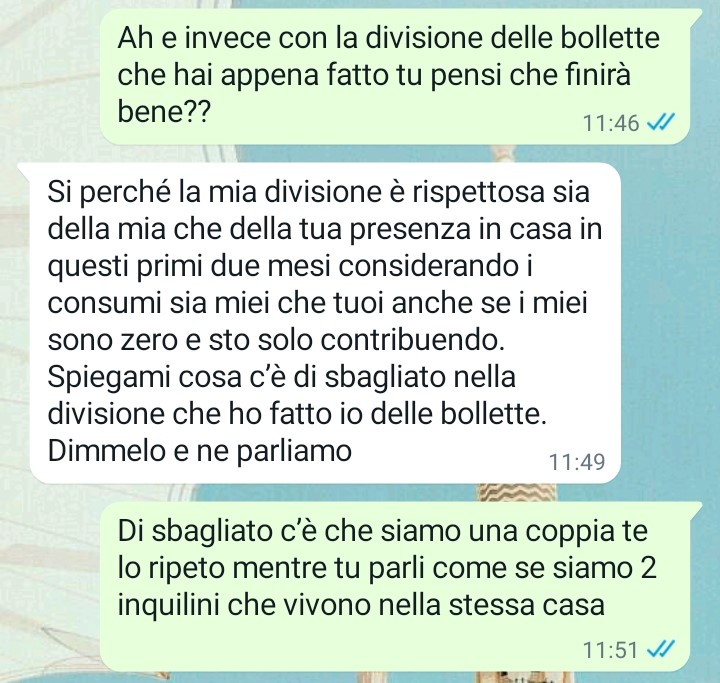Select the received message starting "Si perché la mia"
The height and width of the screenshot is (683, 720).
[325, 323]
